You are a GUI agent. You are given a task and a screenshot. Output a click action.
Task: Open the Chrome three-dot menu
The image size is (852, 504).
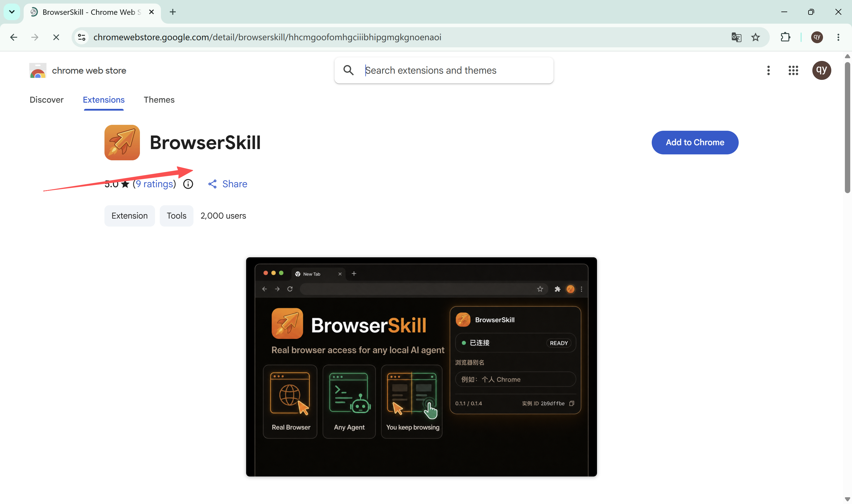(838, 37)
